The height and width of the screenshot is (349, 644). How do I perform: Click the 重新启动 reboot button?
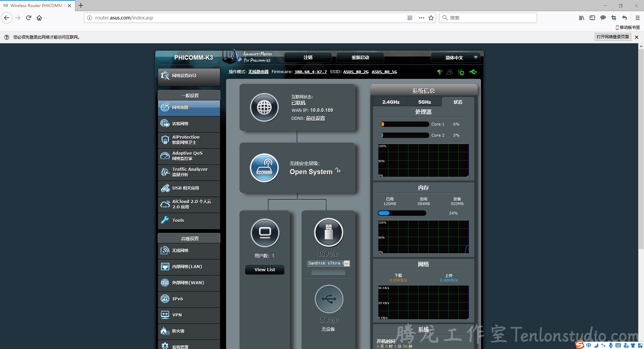[360, 58]
